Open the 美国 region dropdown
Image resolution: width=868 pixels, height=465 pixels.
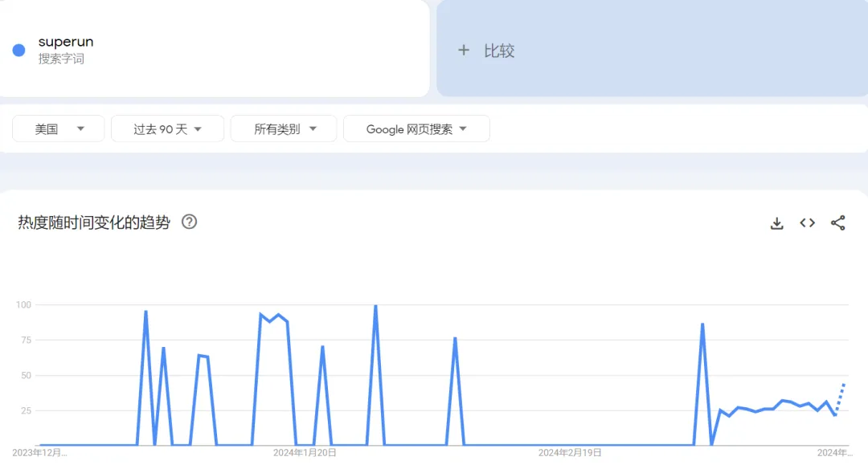coord(59,129)
